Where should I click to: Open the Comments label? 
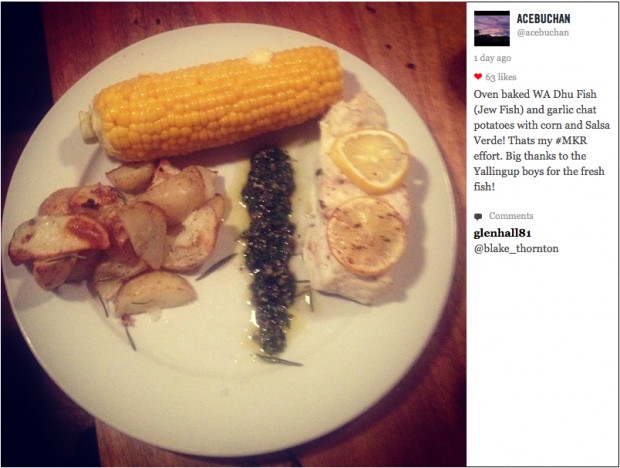point(511,216)
